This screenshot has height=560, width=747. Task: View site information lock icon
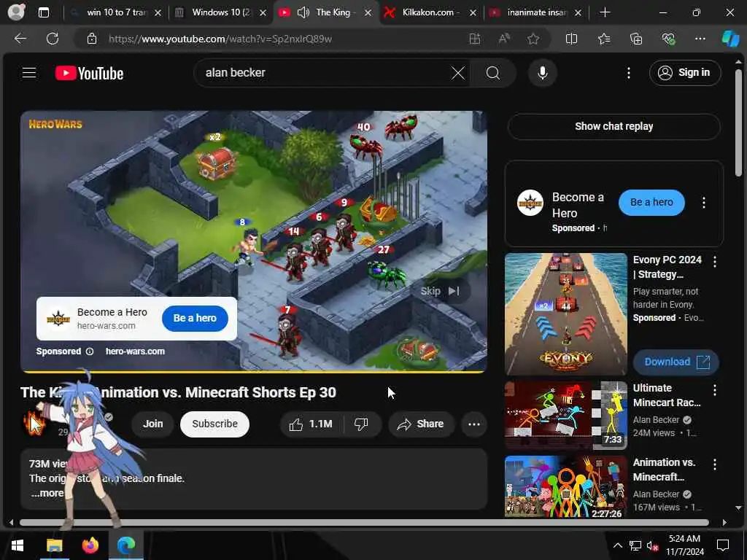click(92, 39)
